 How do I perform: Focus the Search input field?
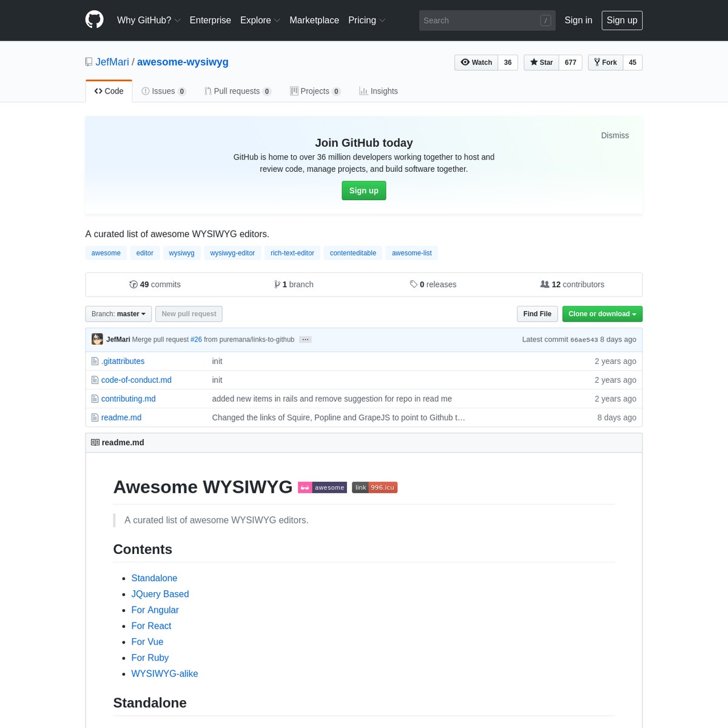click(x=487, y=21)
